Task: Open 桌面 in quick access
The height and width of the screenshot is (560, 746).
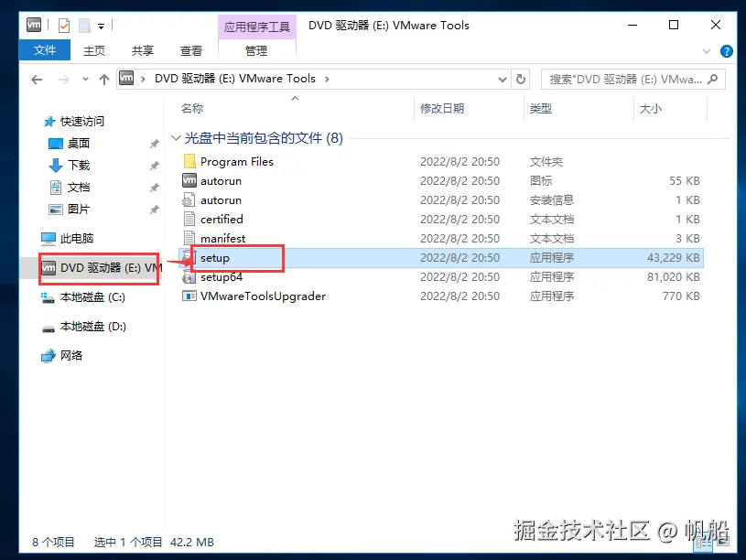Action: click(x=79, y=144)
